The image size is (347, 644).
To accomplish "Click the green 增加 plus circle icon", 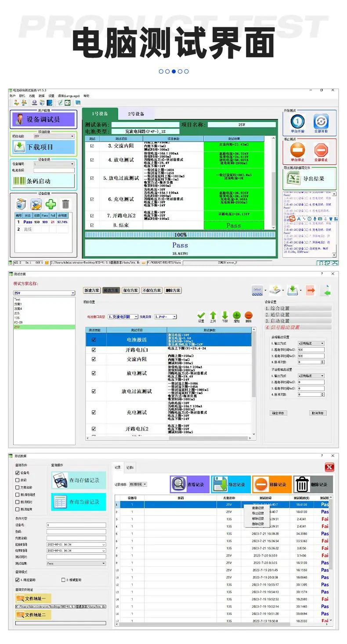I will coord(237,315).
